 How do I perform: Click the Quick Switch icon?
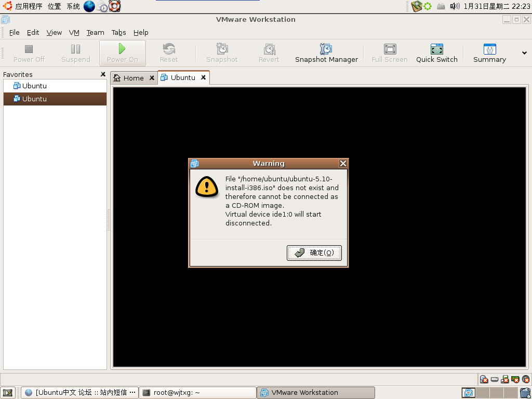(436, 54)
